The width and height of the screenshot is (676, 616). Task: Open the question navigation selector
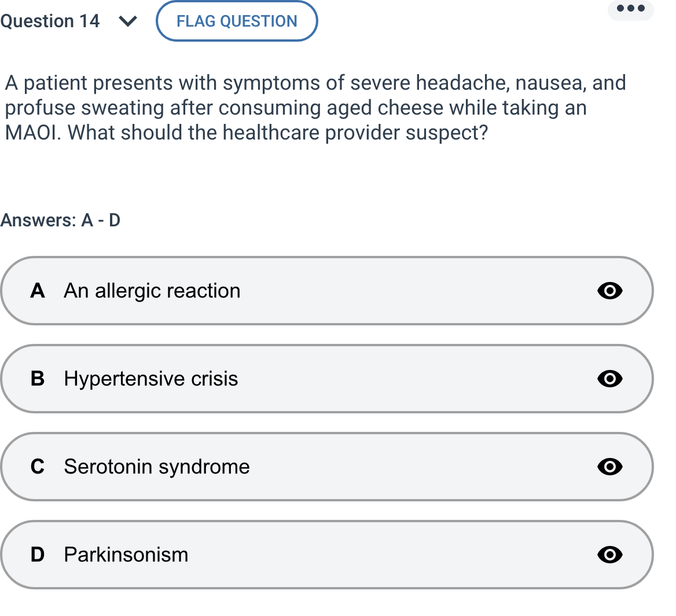coord(128,21)
